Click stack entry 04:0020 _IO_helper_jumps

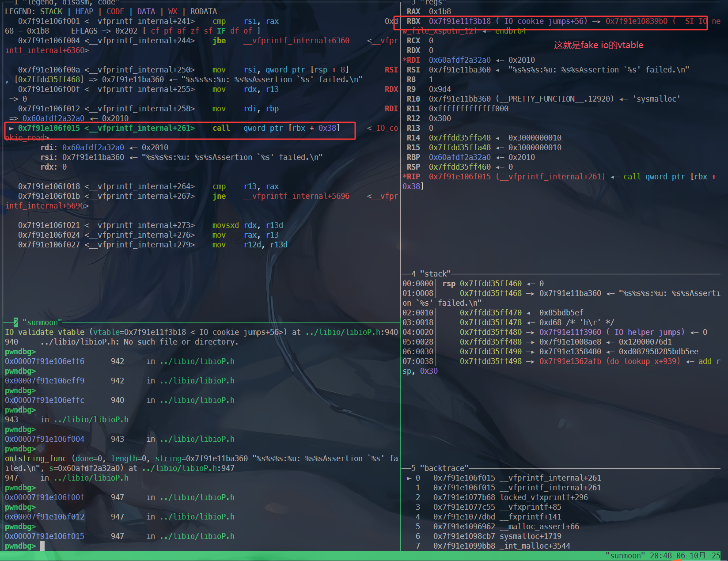coord(555,332)
